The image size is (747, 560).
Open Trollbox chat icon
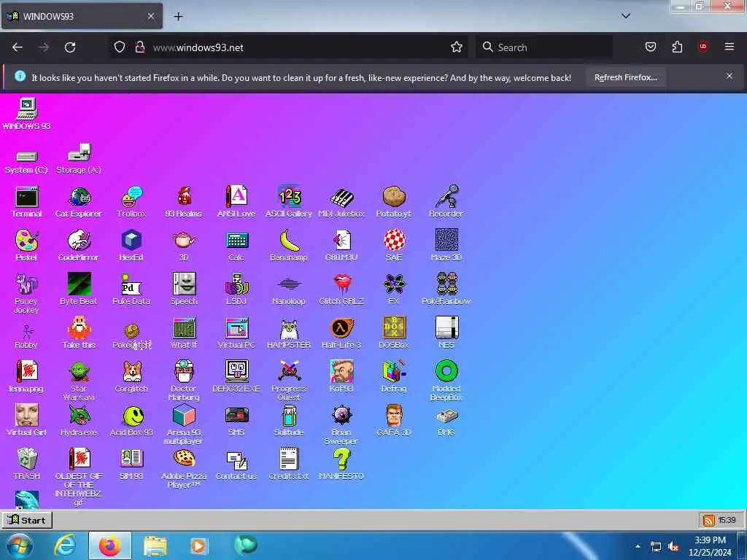131,202
